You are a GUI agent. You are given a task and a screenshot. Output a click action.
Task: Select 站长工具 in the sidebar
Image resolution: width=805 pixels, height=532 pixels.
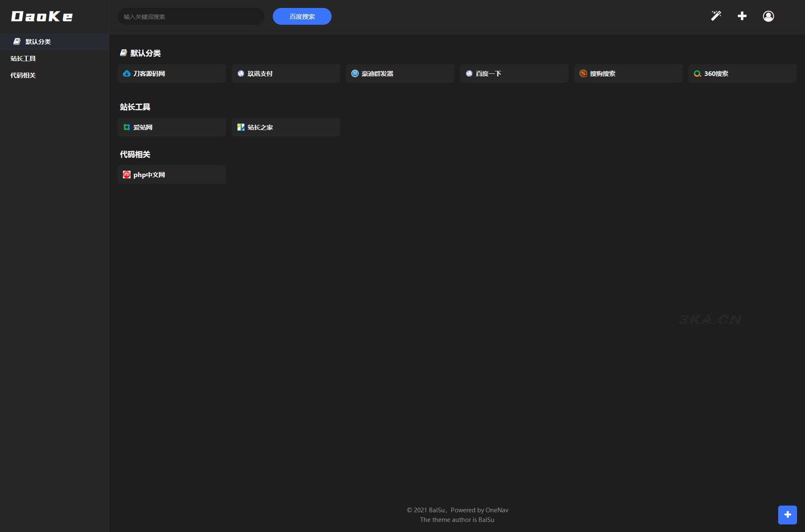coord(55,58)
